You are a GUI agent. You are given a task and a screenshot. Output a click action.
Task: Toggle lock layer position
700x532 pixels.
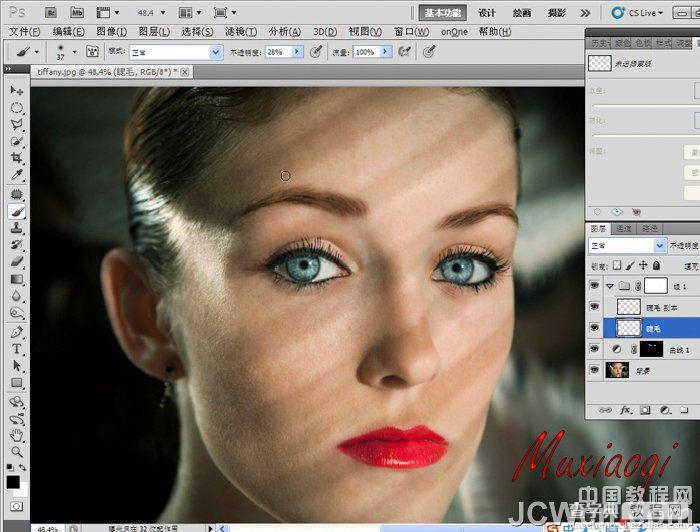pyautogui.click(x=643, y=266)
